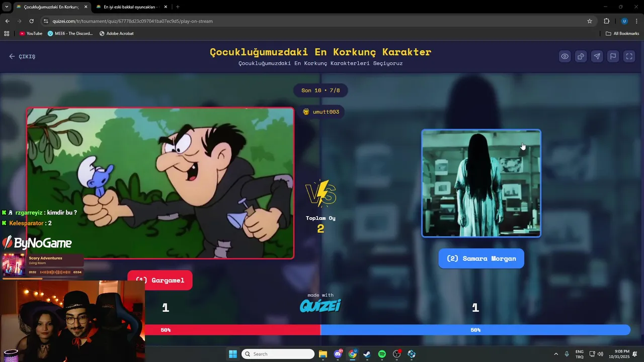Image resolution: width=644 pixels, height=362 pixels.
Task: Open the Chrome profile avatar
Action: pyautogui.click(x=624, y=21)
